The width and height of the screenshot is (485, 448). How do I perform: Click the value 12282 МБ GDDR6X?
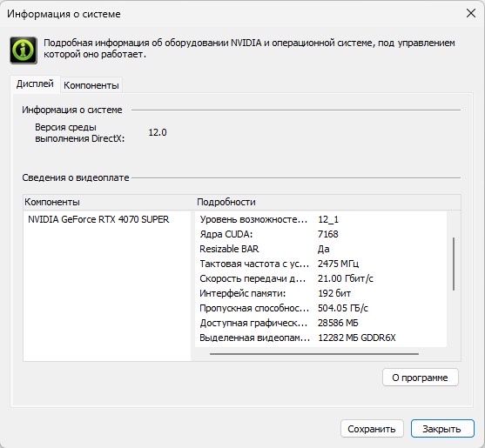coord(357,338)
